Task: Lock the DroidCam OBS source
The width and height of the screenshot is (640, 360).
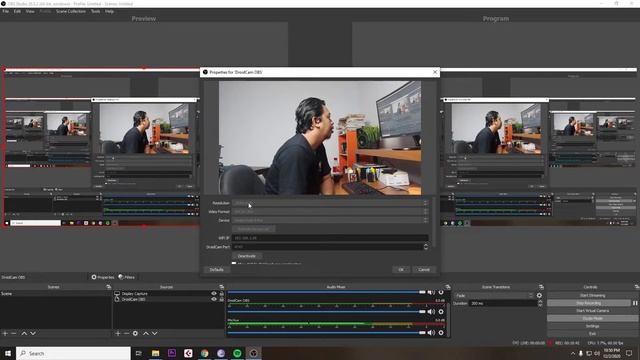Action: (x=222, y=299)
